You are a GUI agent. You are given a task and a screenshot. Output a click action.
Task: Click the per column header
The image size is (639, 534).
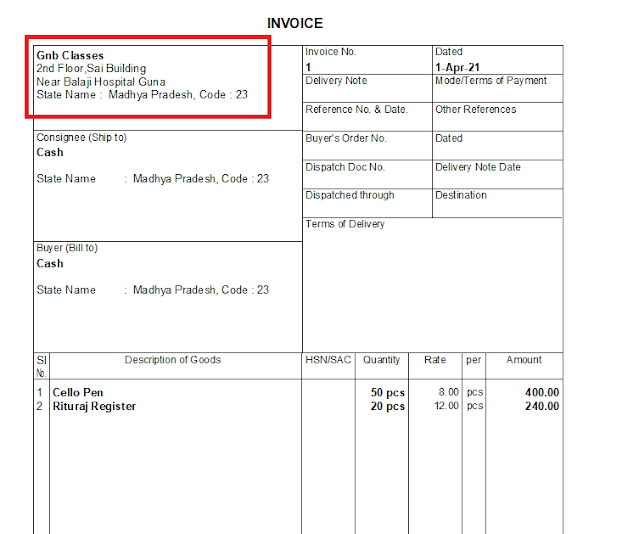(x=474, y=360)
